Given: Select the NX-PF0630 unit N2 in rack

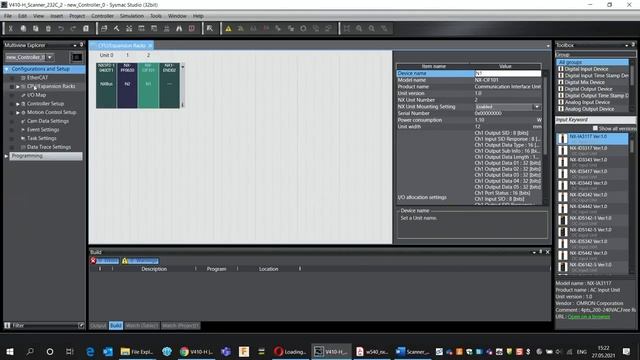Looking at the screenshot, I should click(x=127, y=85).
